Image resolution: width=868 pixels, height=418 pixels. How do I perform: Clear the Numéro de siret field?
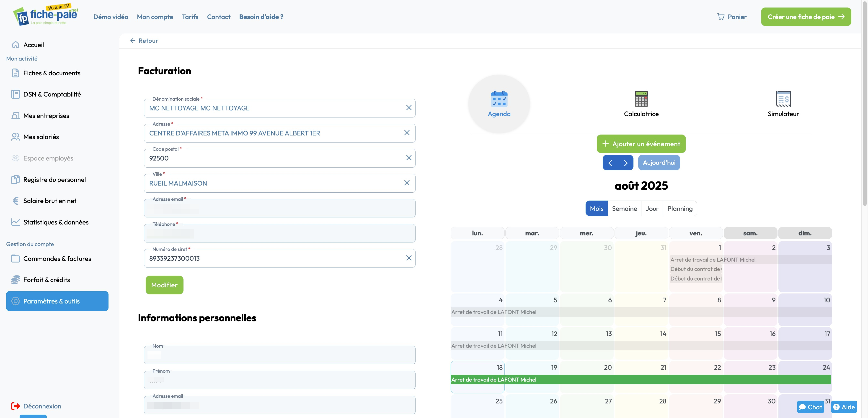click(408, 258)
